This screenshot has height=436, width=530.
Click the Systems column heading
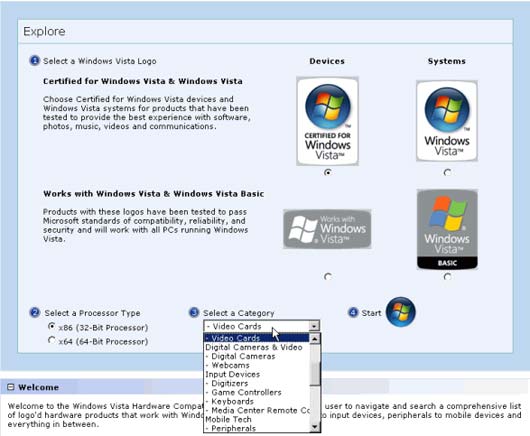click(447, 61)
